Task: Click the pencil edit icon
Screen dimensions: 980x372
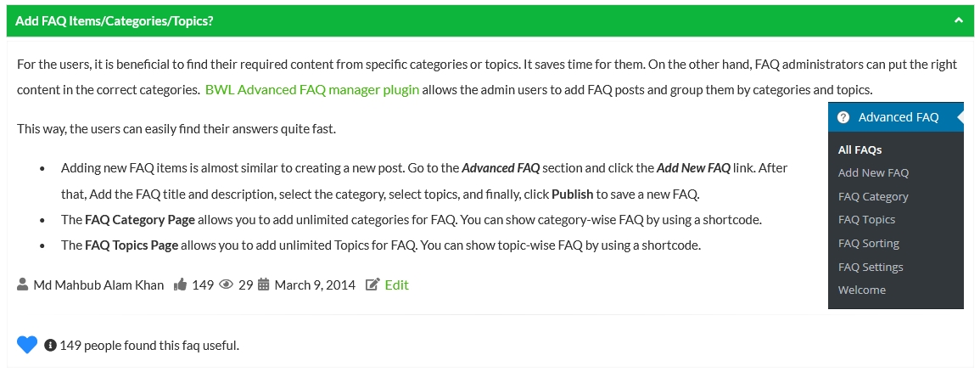Action: (372, 285)
